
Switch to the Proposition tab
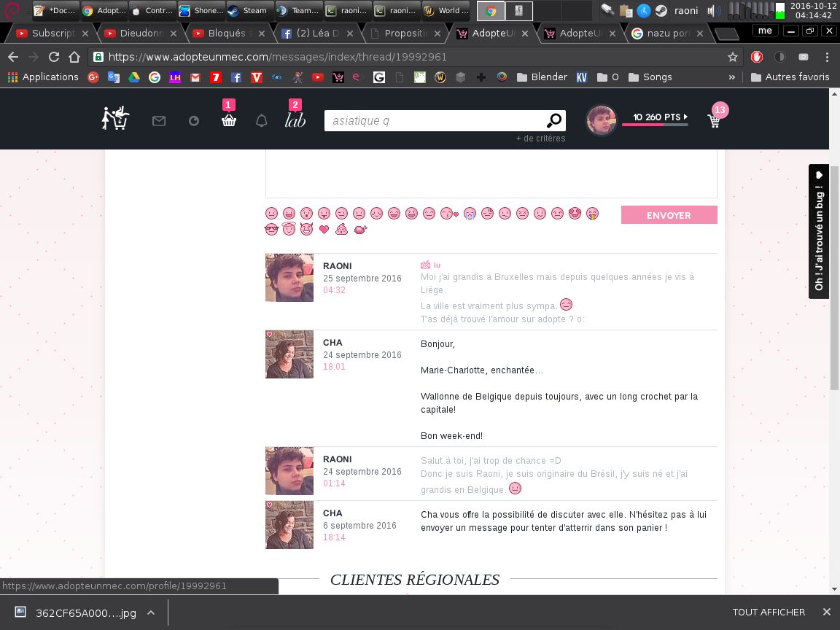405,34
